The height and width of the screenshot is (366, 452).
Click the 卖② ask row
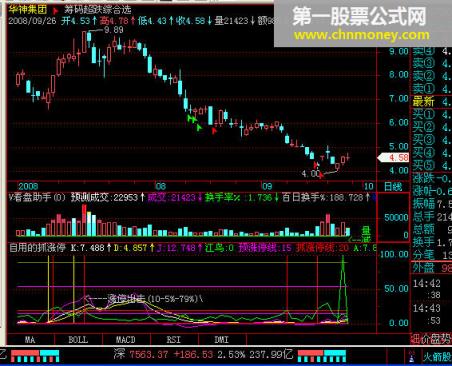coord(432,76)
